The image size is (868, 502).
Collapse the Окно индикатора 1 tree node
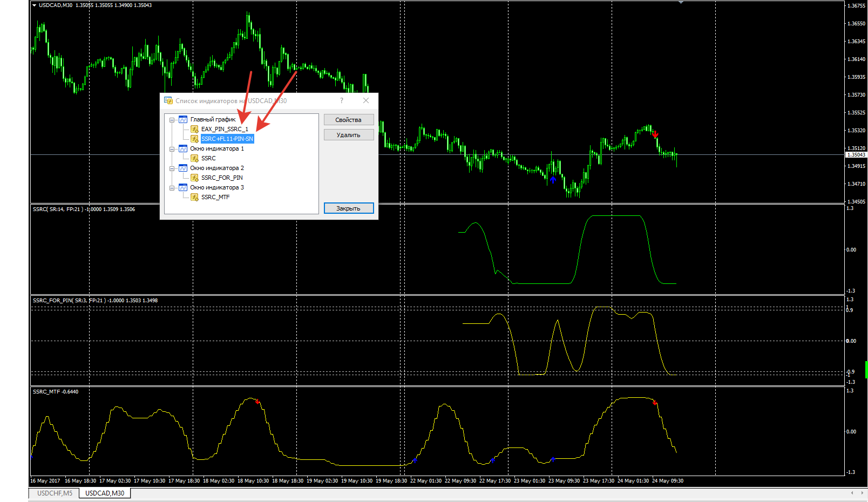172,149
